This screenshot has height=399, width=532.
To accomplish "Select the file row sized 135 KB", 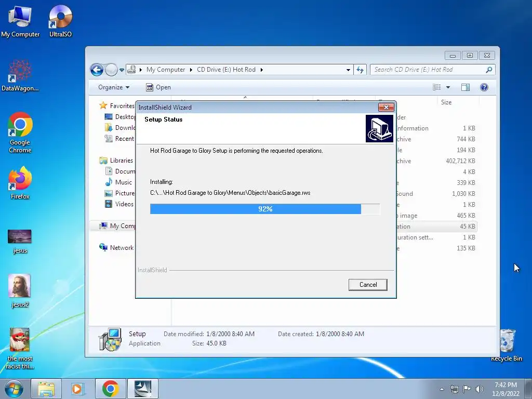I will click(x=436, y=248).
